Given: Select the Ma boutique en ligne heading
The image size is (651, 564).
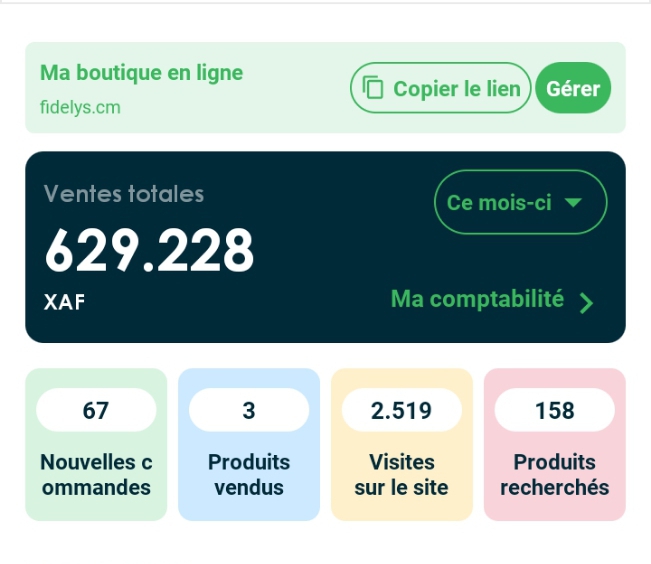Looking at the screenshot, I should (141, 73).
